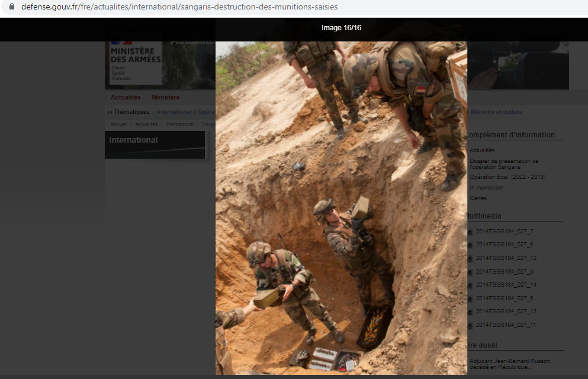The width and height of the screenshot is (588, 379).
Task: Click the lock icon in the address bar
Action: [x=12, y=7]
